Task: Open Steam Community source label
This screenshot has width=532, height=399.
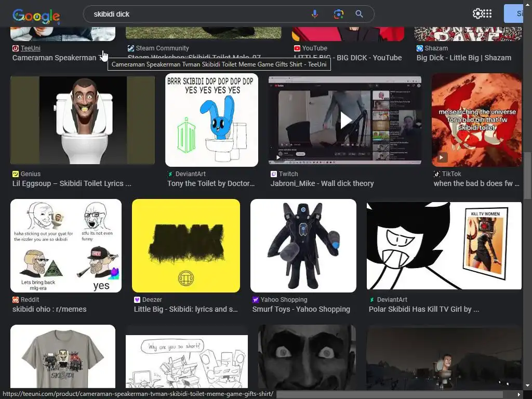Action: [162, 48]
